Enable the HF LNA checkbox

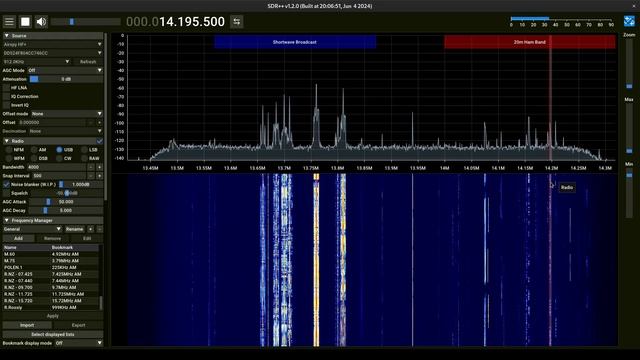tap(6, 88)
